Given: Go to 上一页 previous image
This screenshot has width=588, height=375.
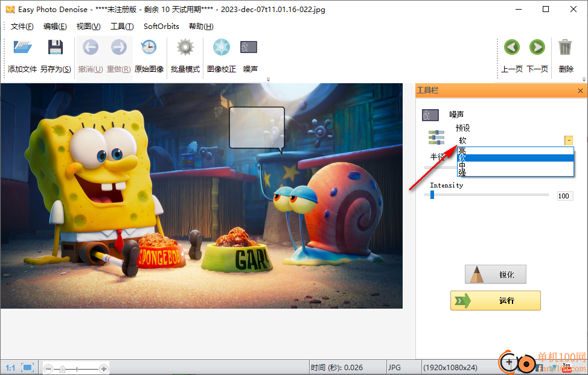Looking at the screenshot, I should coord(512,47).
